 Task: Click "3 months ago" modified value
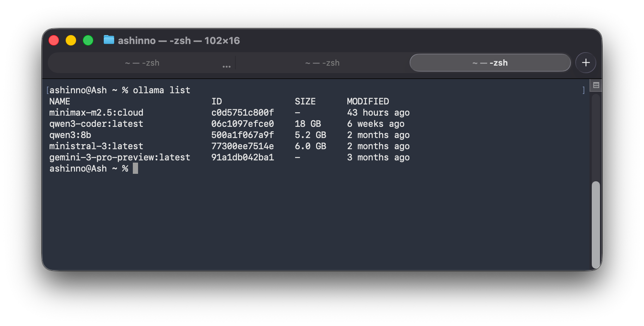[378, 157]
